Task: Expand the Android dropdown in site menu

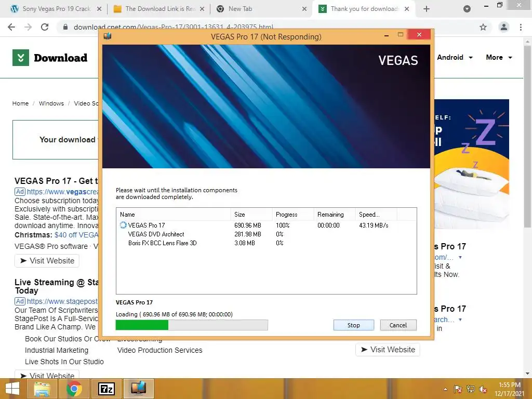Action: click(x=455, y=57)
